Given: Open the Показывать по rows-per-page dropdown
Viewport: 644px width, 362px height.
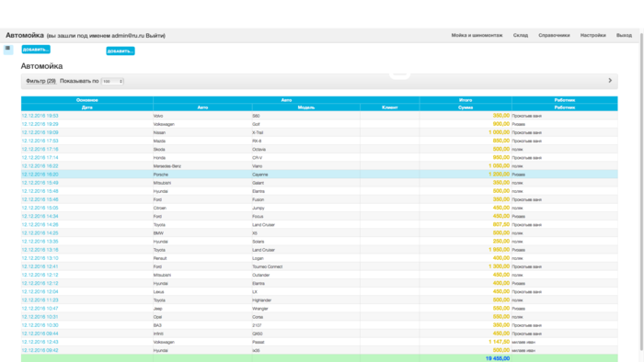Looking at the screenshot, I should tap(112, 81).
